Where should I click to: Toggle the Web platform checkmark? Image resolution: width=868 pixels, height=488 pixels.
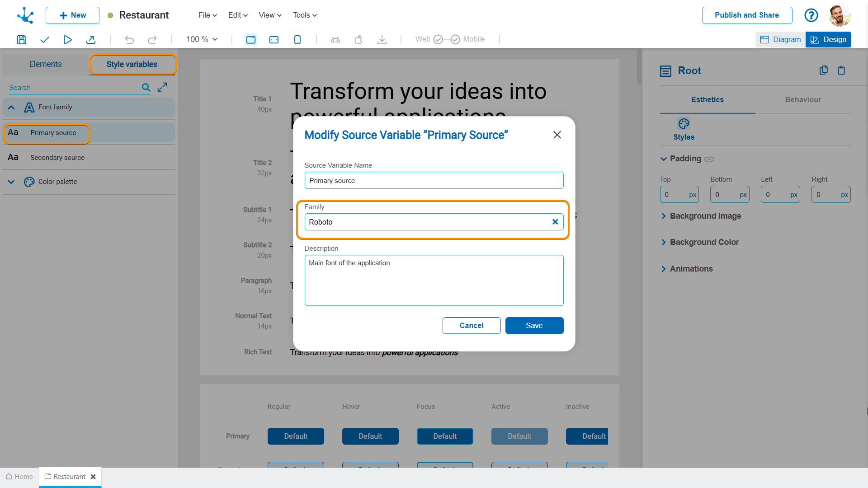[438, 40]
